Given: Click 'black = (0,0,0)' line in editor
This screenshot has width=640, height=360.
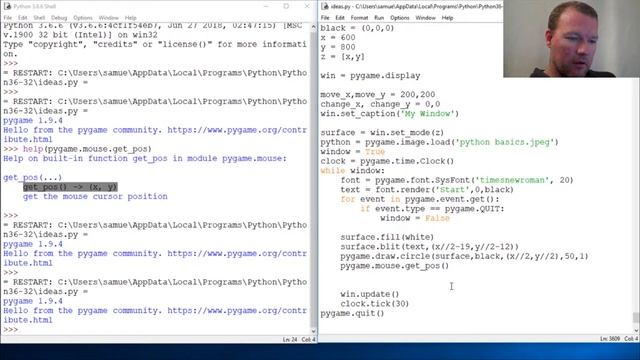Looking at the screenshot, I should (x=357, y=28).
